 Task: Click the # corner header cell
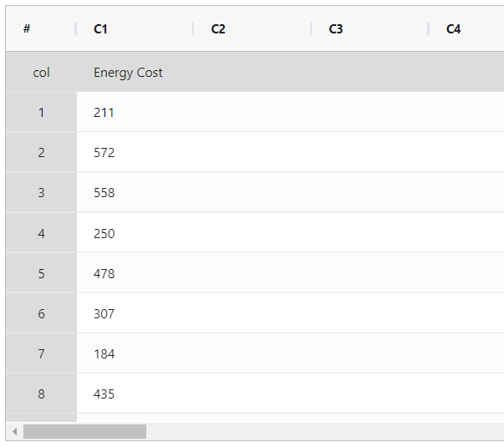click(x=41, y=28)
